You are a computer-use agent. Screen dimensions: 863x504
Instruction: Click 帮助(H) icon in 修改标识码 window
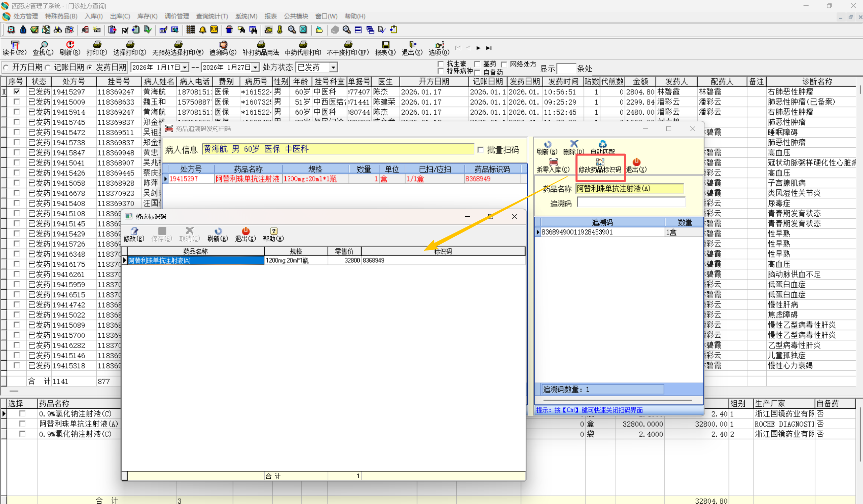coord(273,234)
